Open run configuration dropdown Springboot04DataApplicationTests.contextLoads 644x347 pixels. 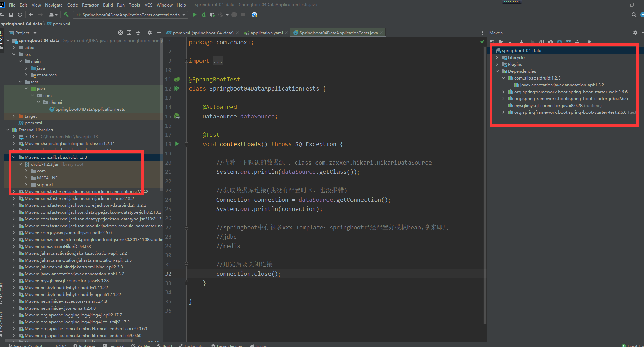[130, 15]
